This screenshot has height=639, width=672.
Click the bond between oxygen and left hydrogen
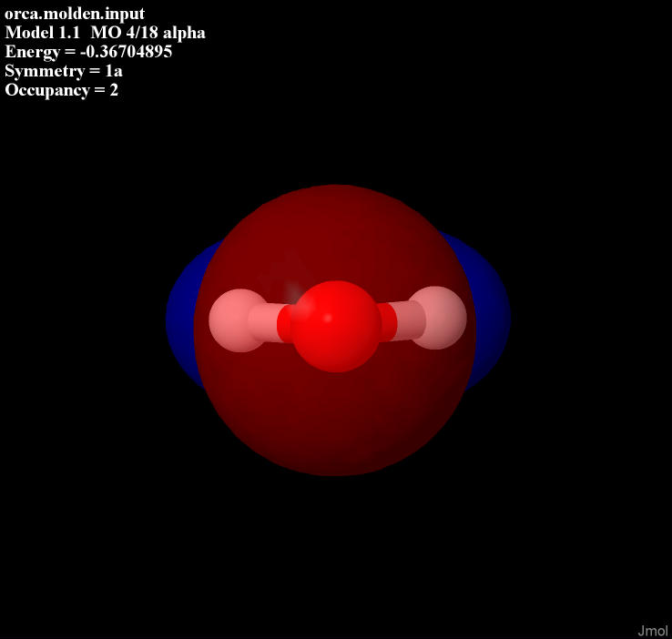coord(270,322)
